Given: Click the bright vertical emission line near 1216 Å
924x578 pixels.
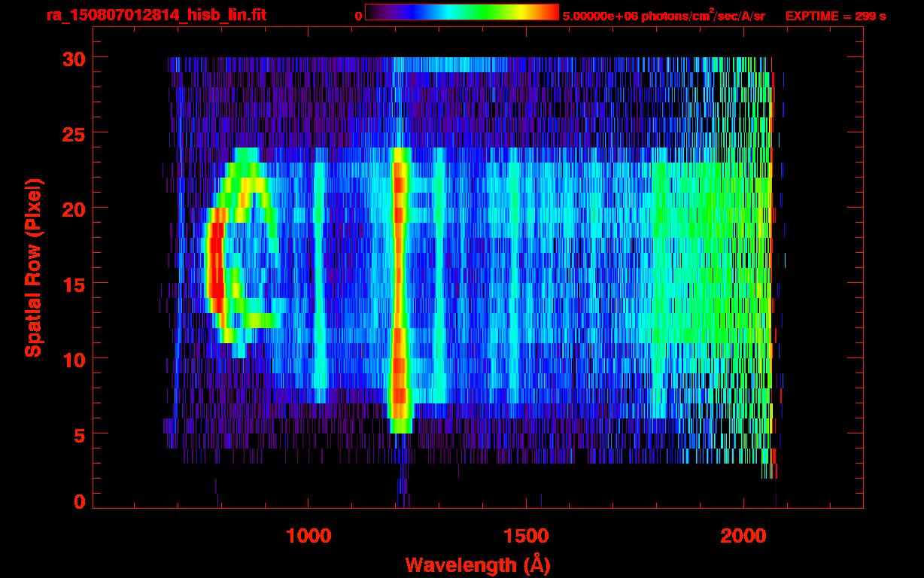Looking at the screenshot, I should coord(400,290).
